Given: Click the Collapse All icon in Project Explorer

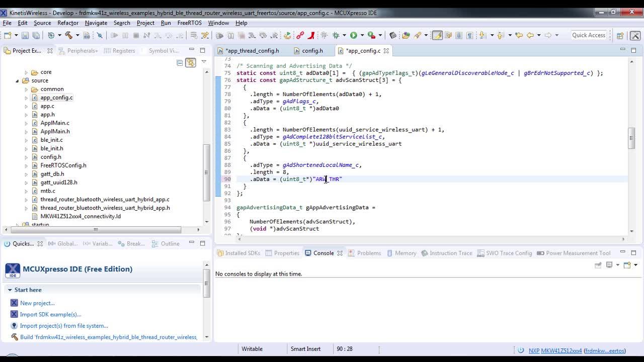Looking at the screenshot, I should pos(180,62).
